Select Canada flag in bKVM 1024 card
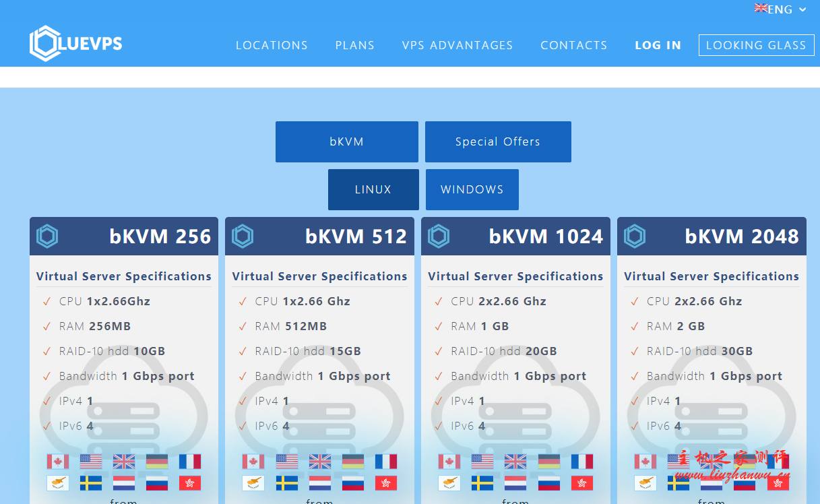Viewport: 820px width, 504px height. 449,462
